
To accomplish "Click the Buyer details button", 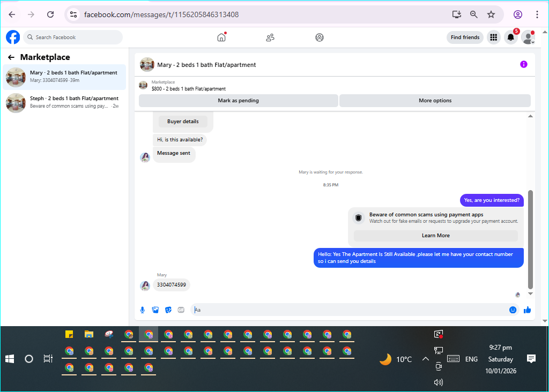I will tap(183, 122).
